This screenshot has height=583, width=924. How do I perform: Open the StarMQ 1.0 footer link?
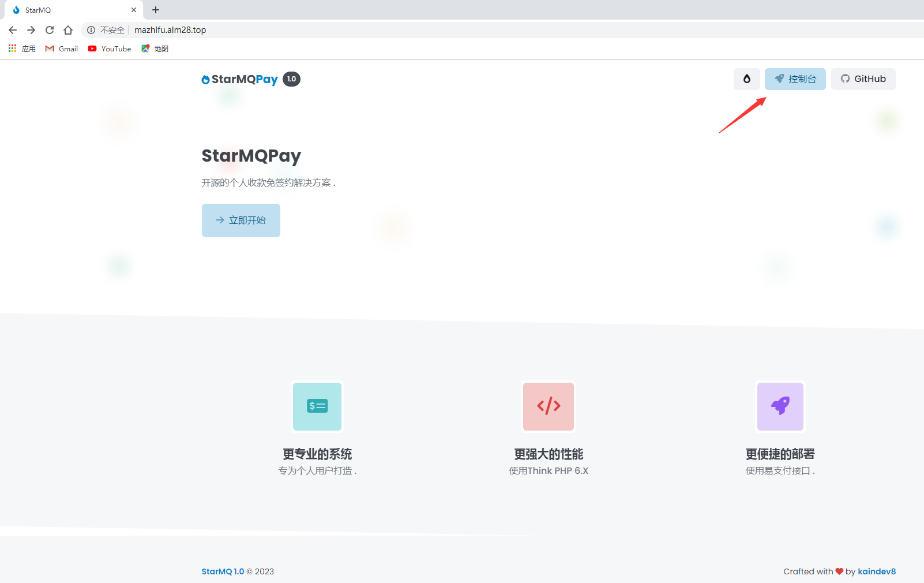point(223,571)
